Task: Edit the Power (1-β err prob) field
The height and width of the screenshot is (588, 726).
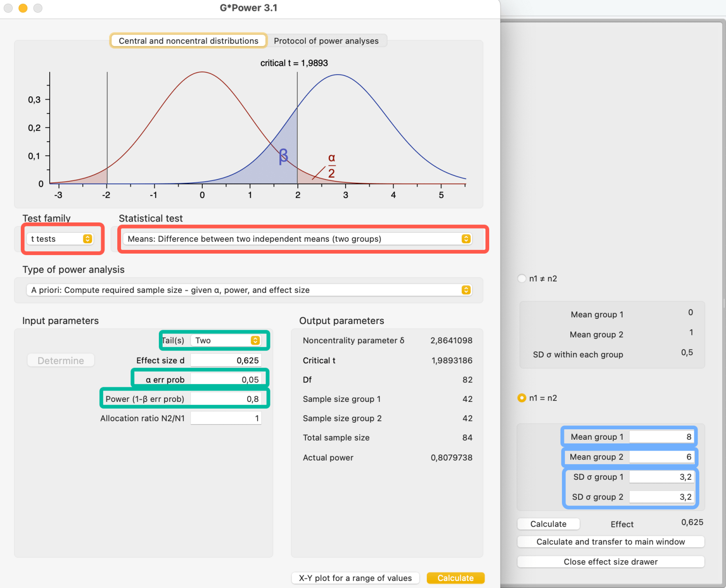Action: [x=226, y=399]
